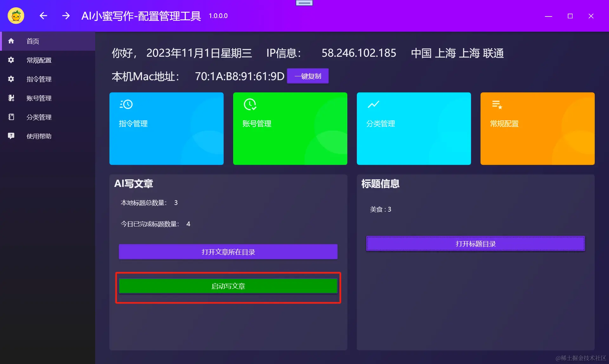Click the 打开文章所在目录 button
Viewport: 609px width, 364px height.
tap(228, 252)
